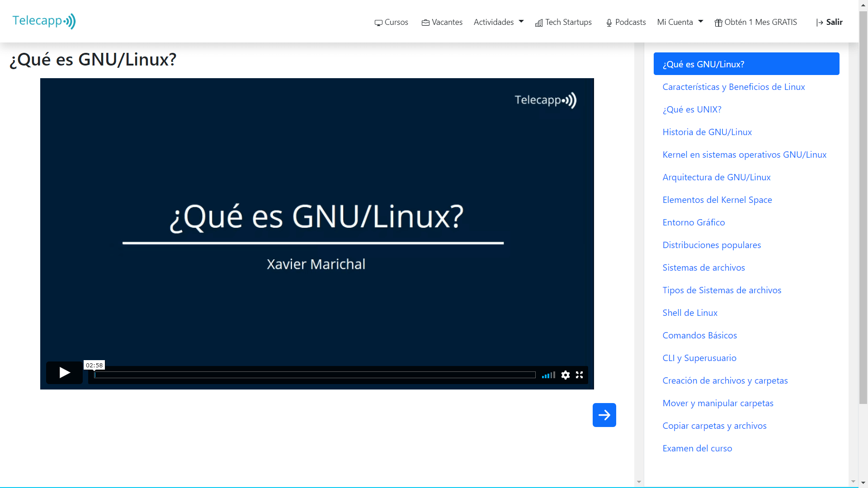868x488 pixels.
Task: Click the blue next-arrow button
Action: (x=604, y=415)
